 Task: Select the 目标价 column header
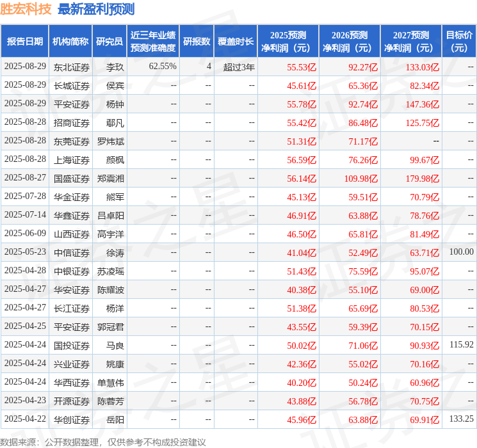(x=458, y=42)
